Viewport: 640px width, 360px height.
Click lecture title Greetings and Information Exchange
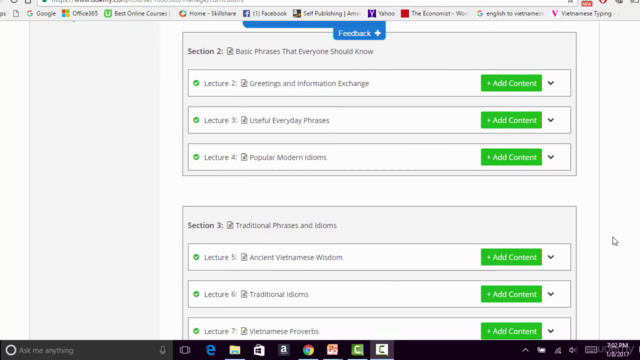(x=309, y=83)
